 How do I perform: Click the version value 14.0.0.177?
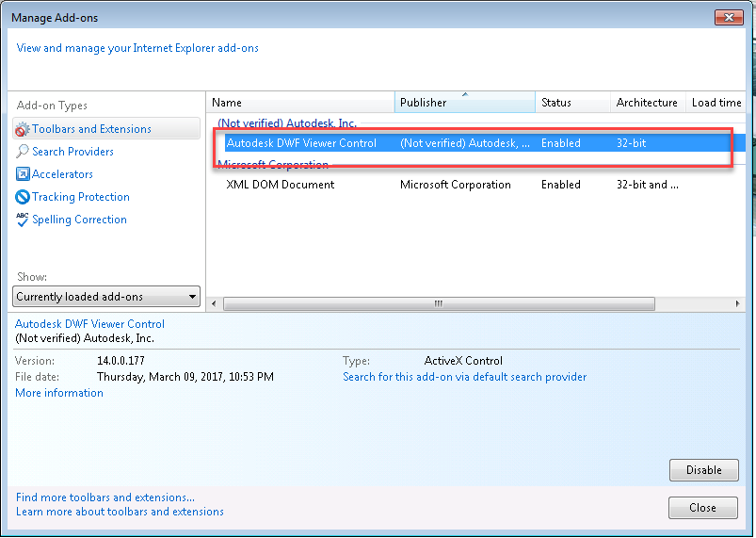[121, 361]
